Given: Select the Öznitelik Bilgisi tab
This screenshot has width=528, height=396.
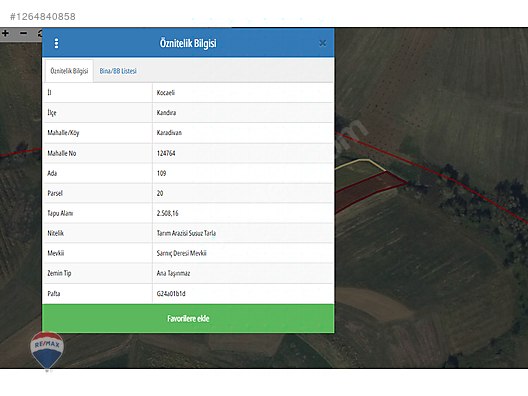Looking at the screenshot, I should 69,71.
